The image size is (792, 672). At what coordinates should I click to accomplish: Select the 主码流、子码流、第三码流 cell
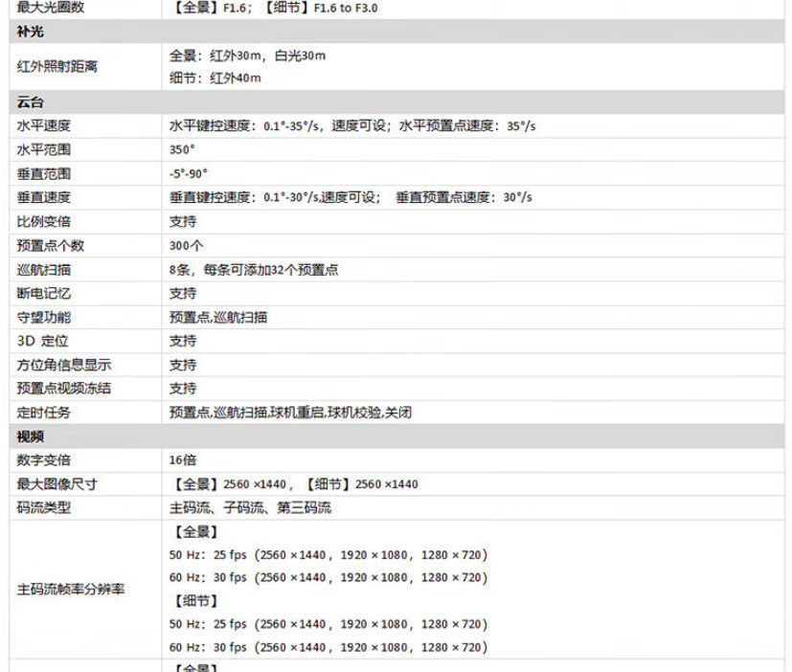click(250, 508)
